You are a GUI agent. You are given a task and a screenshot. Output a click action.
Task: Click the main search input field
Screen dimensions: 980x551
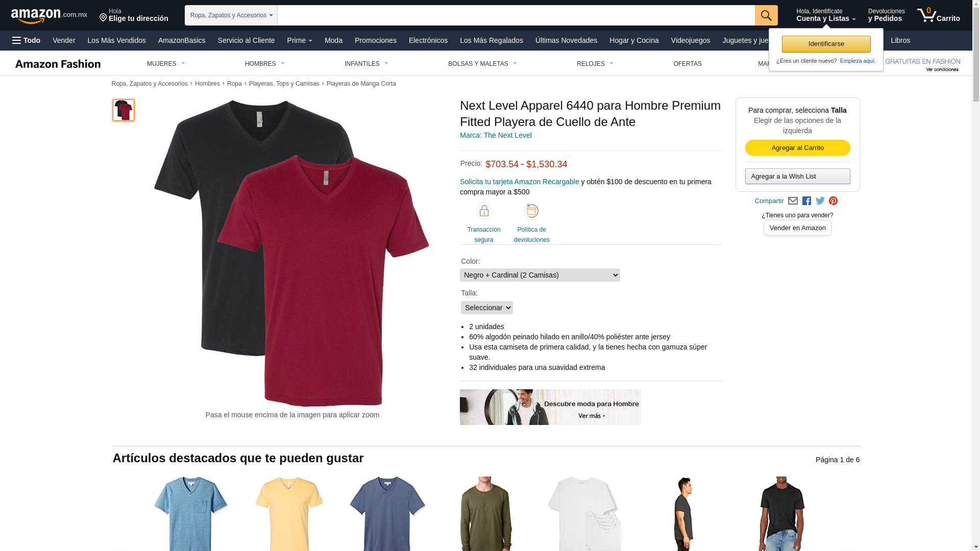point(516,15)
